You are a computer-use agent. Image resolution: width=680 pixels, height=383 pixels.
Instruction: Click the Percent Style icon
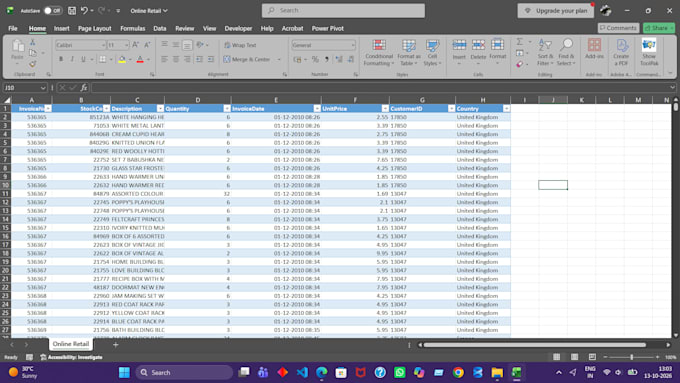[315, 59]
